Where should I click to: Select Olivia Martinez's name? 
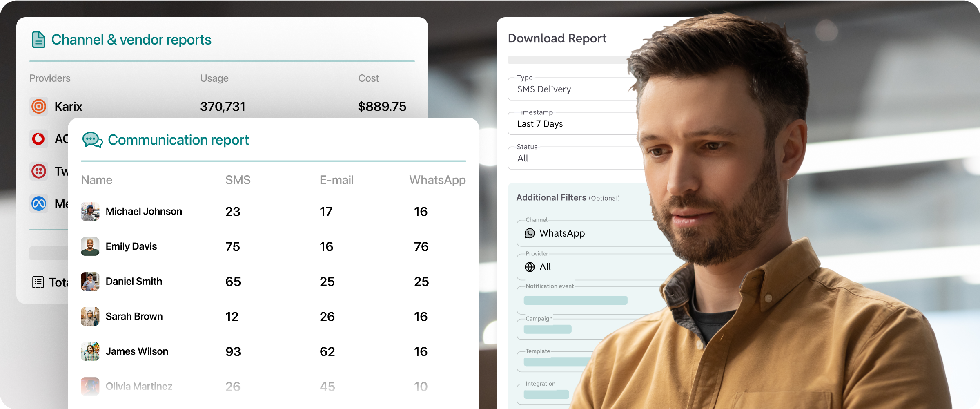139,387
